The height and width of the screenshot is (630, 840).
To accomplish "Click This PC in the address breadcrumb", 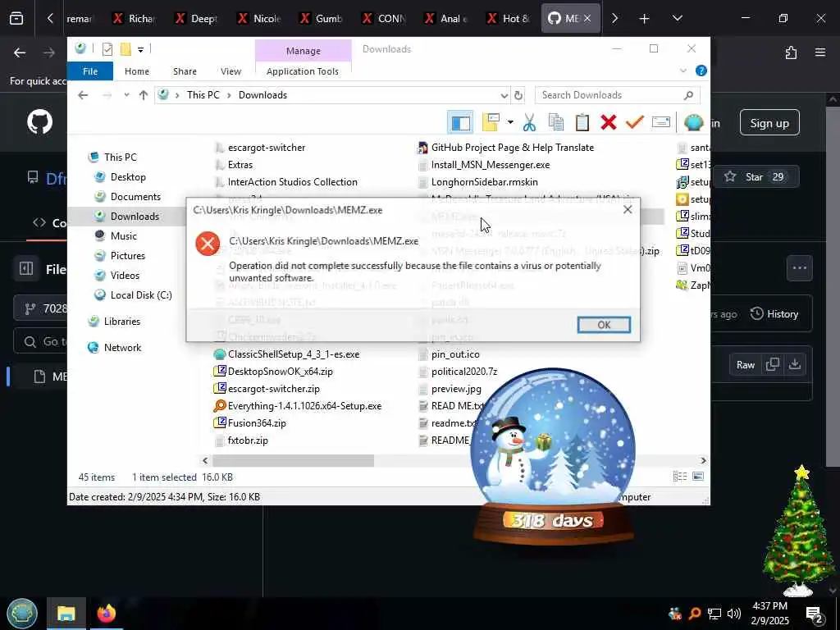I will coord(203,95).
